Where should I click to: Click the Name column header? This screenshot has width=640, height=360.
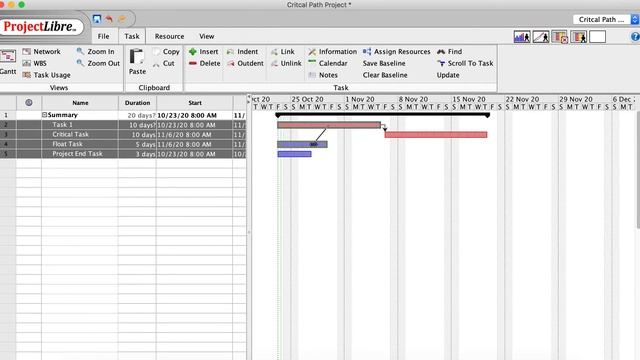(80, 103)
